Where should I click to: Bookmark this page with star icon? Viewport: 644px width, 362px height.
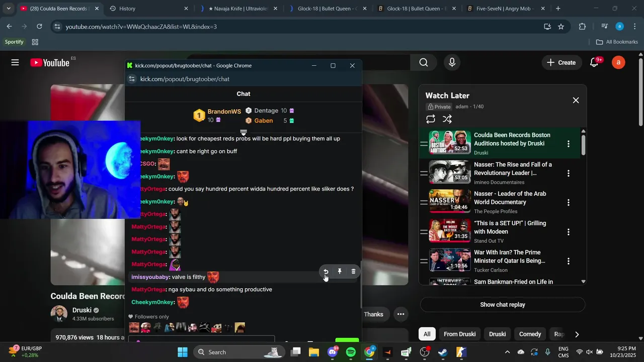[x=561, y=27]
